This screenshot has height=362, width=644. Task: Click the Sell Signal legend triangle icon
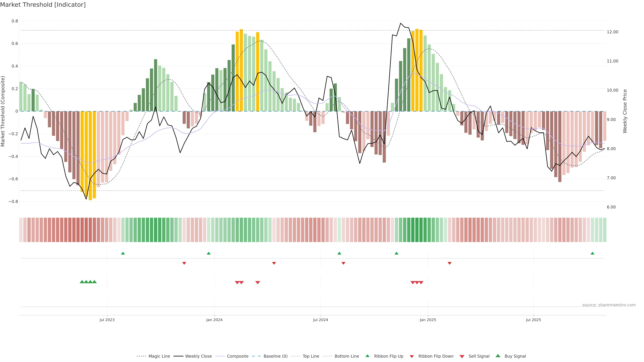462,356
